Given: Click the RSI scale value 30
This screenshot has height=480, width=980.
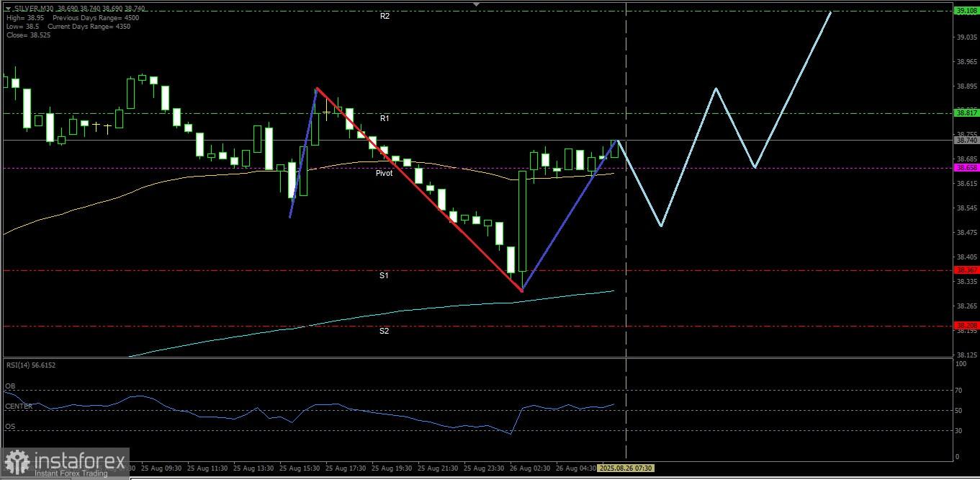Looking at the screenshot, I should coord(958,431).
